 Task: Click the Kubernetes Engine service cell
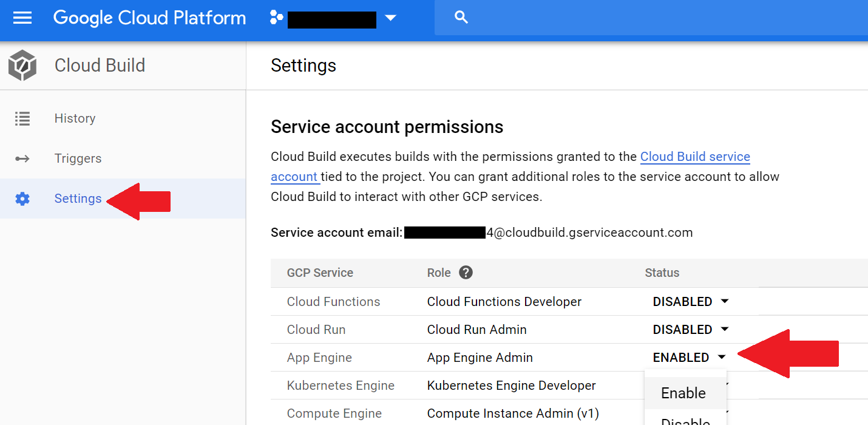(x=341, y=386)
